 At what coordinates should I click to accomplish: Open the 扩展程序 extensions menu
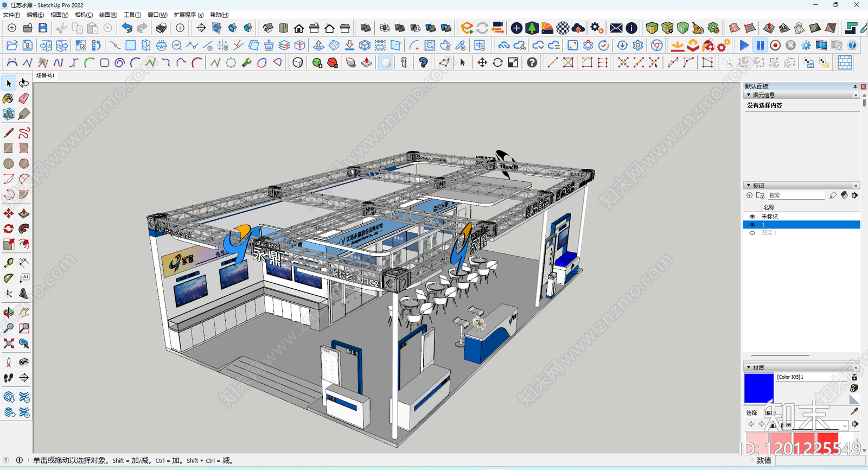[x=189, y=15]
